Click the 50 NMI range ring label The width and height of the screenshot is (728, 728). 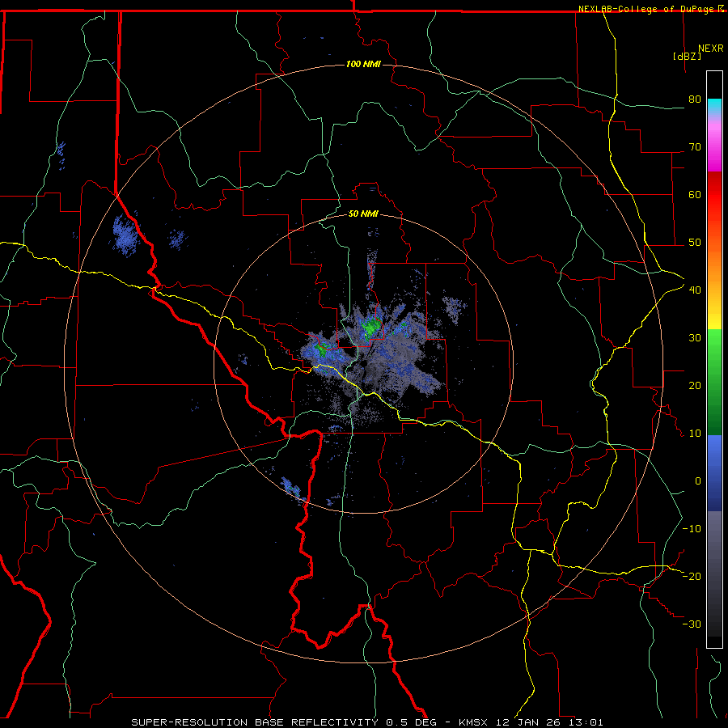363,214
